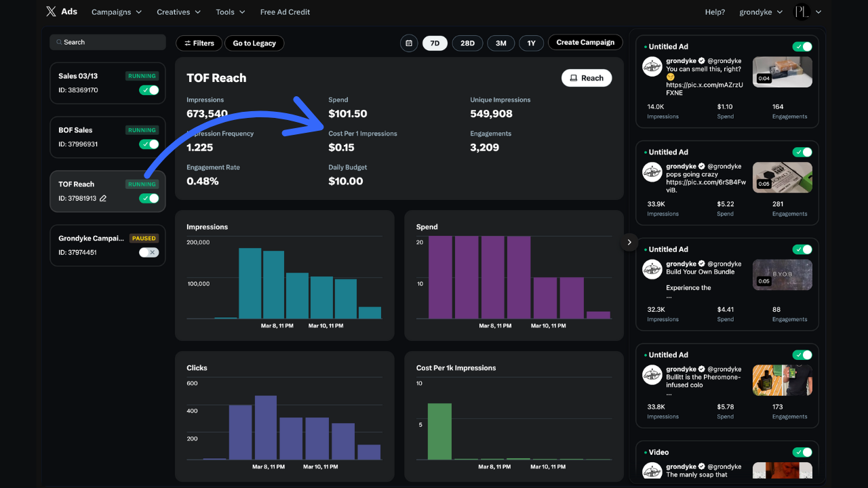Select the Reach metric button with laptop icon
Image resolution: width=868 pixels, height=488 pixels.
tap(586, 77)
